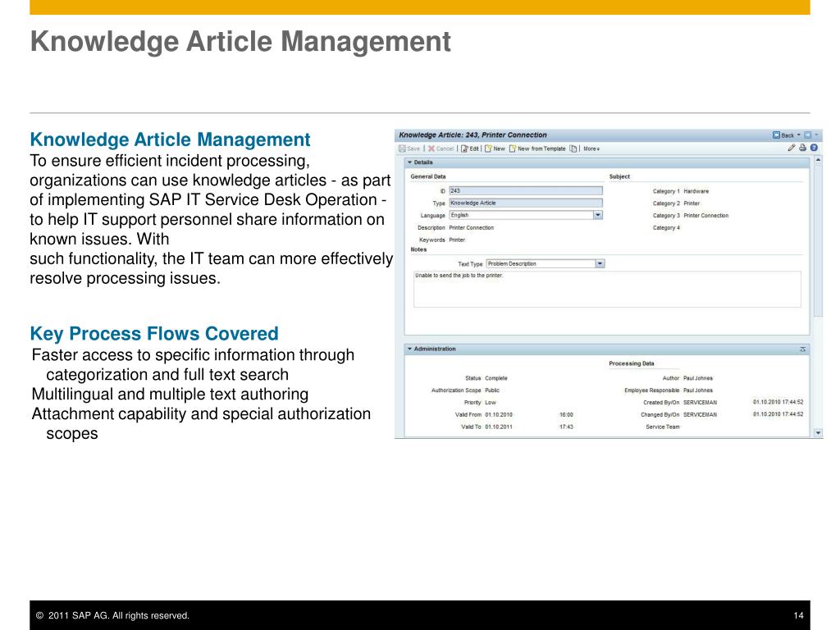Click Category 1 value Hardware
The width and height of the screenshot is (840, 630).
click(x=696, y=191)
